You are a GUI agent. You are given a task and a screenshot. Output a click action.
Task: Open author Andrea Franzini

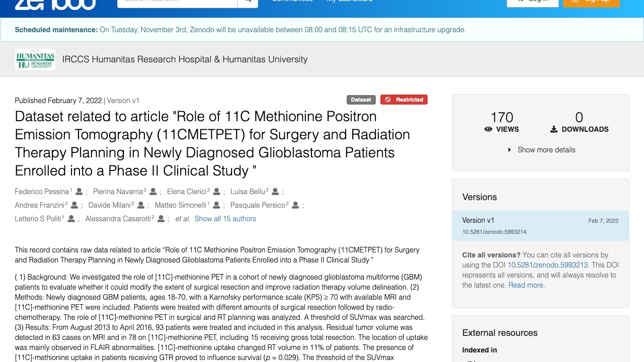coord(40,205)
